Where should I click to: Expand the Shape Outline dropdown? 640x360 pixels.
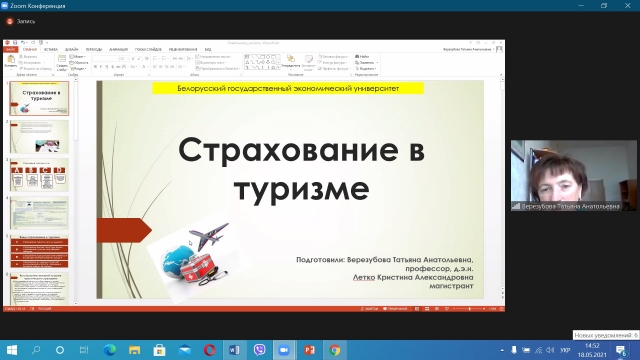coord(333,62)
